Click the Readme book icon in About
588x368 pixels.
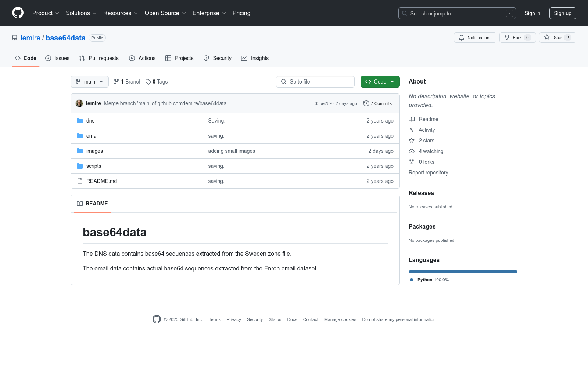point(412,119)
